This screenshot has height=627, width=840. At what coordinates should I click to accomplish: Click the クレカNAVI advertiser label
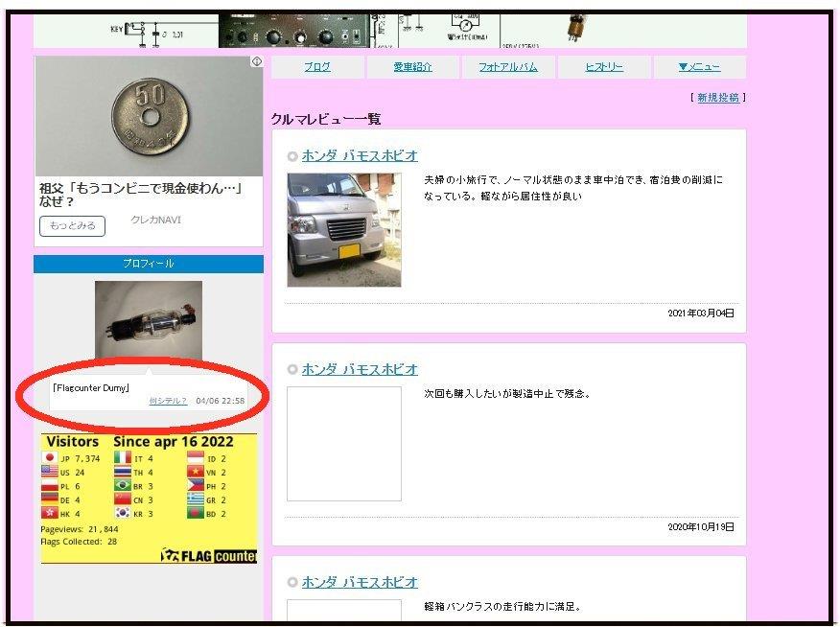coord(156,220)
